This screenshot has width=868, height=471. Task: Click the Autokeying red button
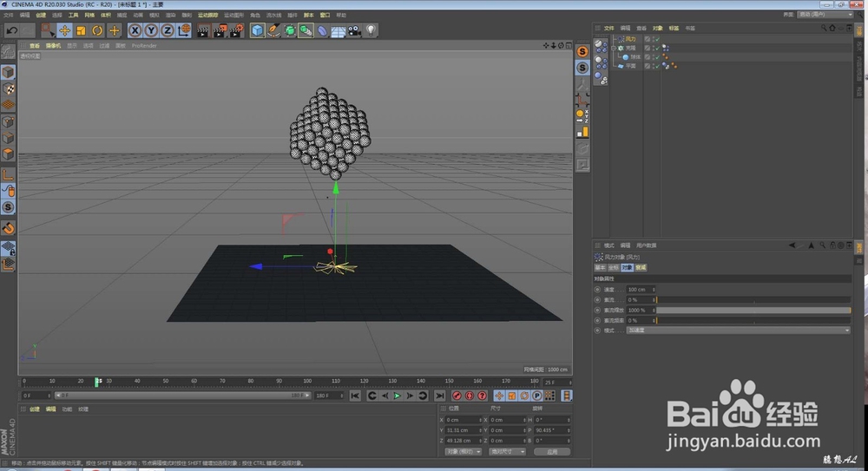[470, 396]
